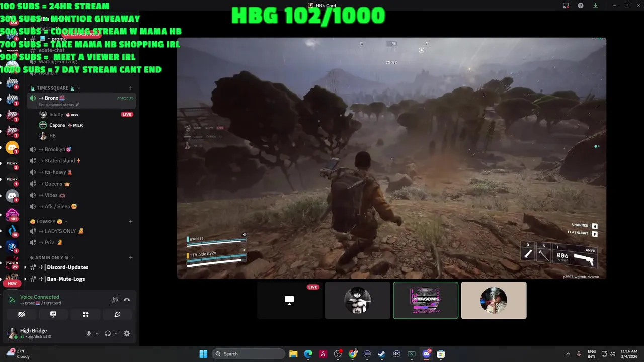
Task: Open the server icon with 18 badge
Action: tap(12, 231)
